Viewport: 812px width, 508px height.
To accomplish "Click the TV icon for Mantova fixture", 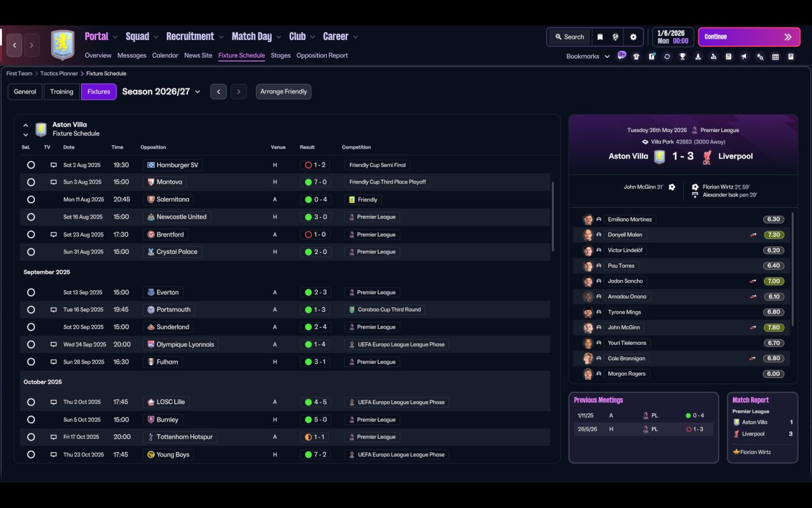I will pos(54,182).
